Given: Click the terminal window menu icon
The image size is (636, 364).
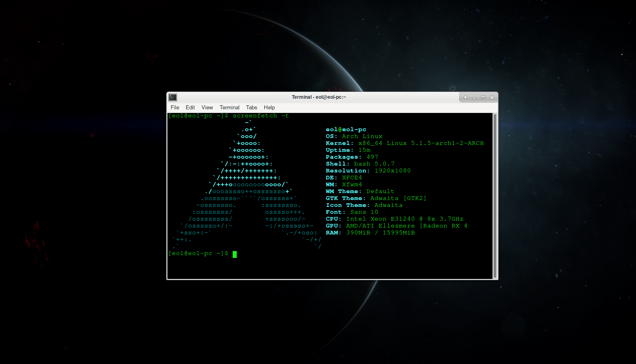Looking at the screenshot, I should [173, 97].
